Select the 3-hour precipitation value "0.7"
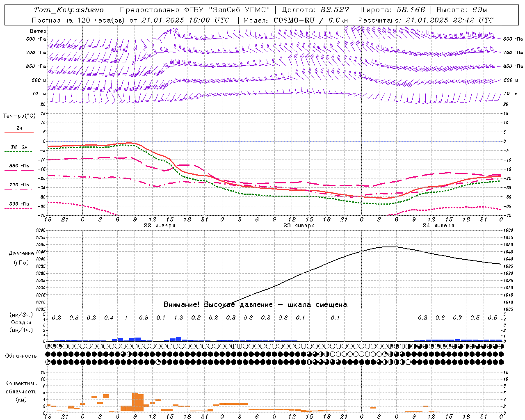Screen dimensions: 525x420 (457, 318)
